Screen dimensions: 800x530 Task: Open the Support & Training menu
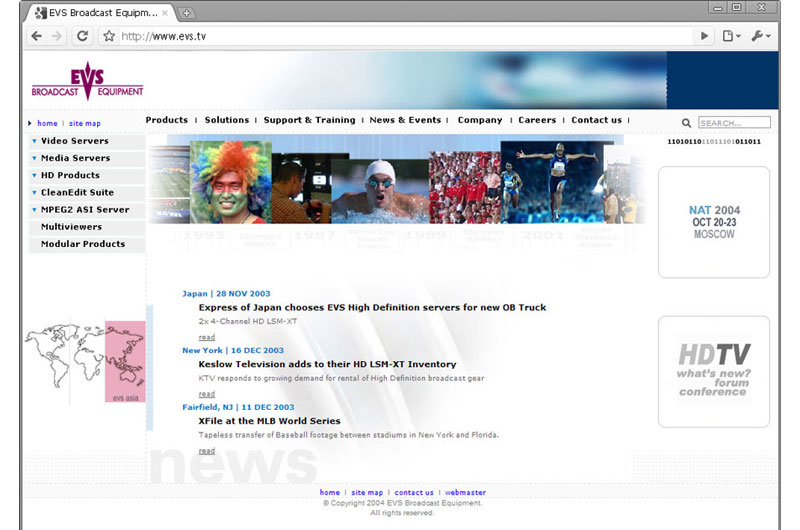pos(309,120)
